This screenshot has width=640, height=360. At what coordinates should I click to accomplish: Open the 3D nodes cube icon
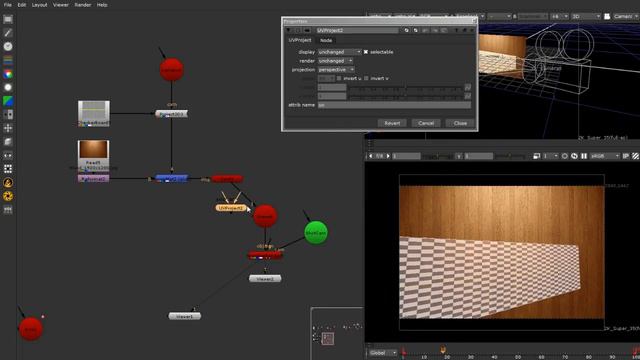point(8,142)
